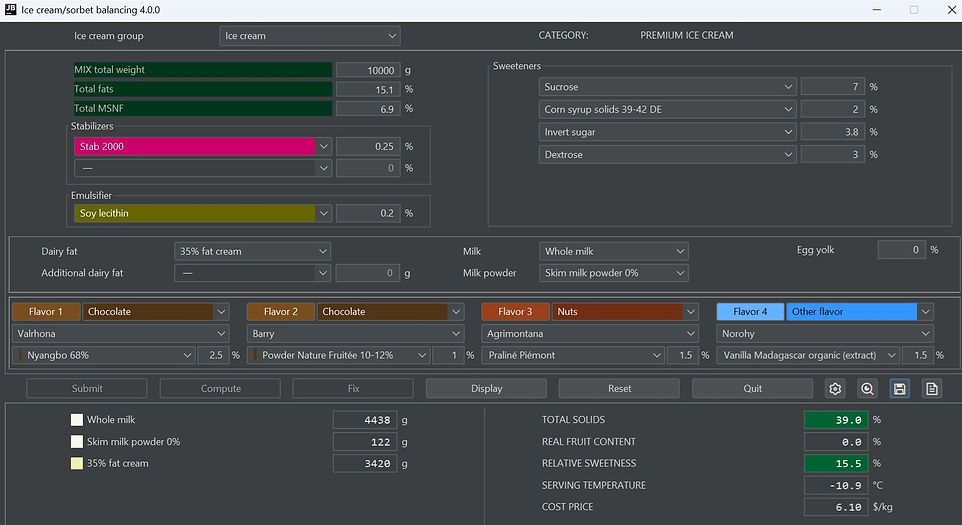Viewport: 962px width, 525px height.
Task: Open the Additional dairy fat dropdown
Action: tap(253, 273)
